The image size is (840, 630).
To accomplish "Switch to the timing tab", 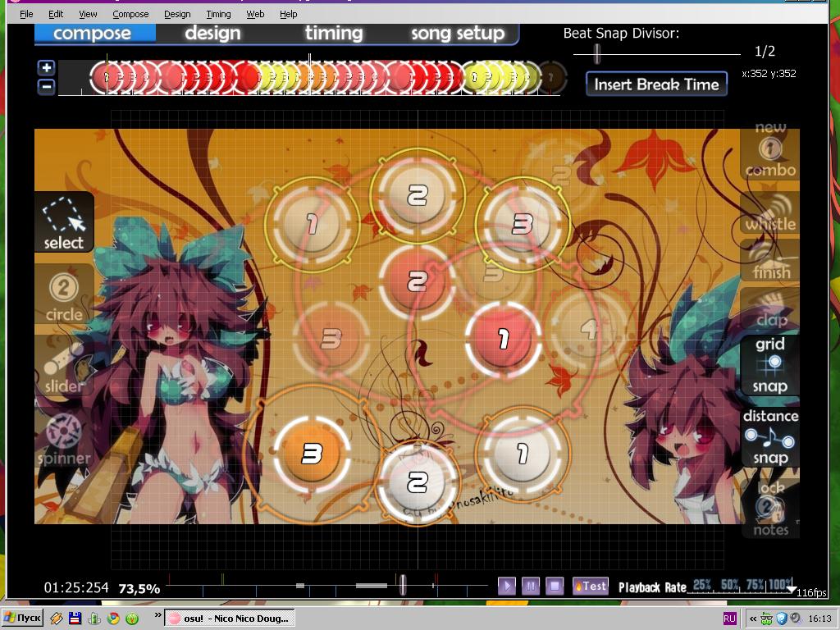I will [x=334, y=33].
